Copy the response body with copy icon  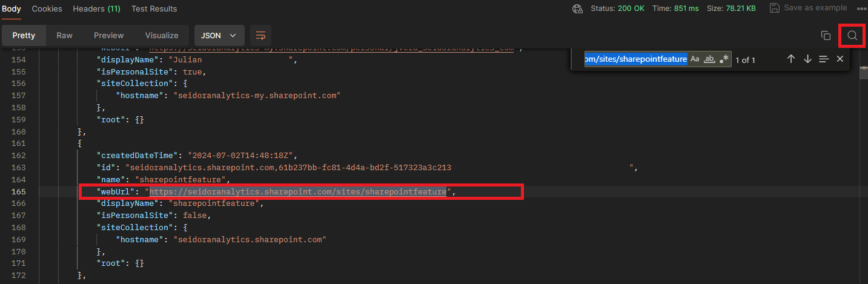click(x=825, y=36)
